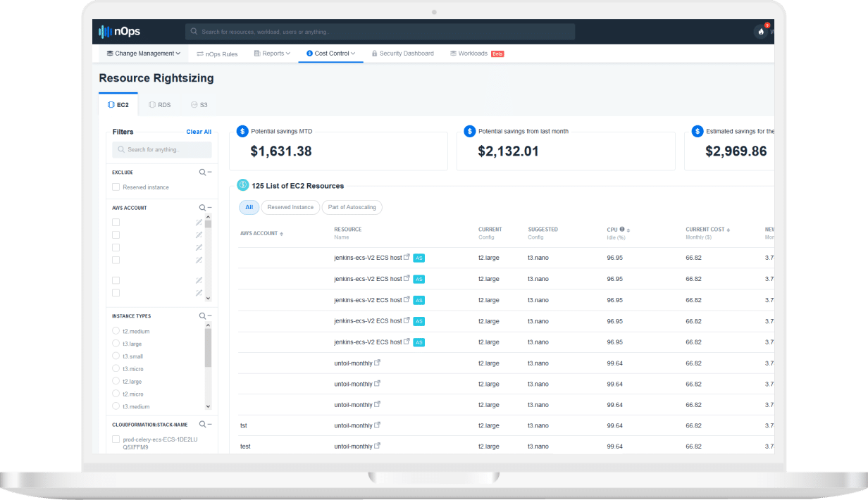
Task: Click Clear All filters
Action: pos(199,132)
